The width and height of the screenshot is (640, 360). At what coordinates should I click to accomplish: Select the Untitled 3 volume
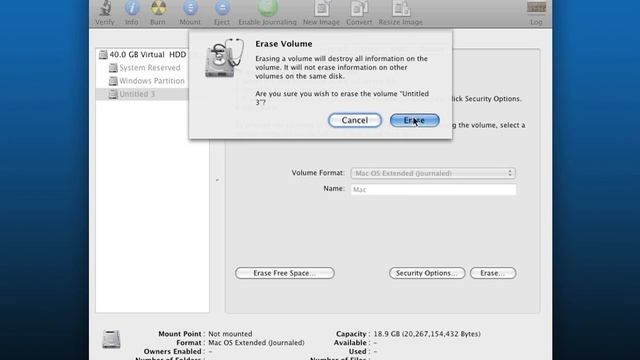[x=142, y=94]
